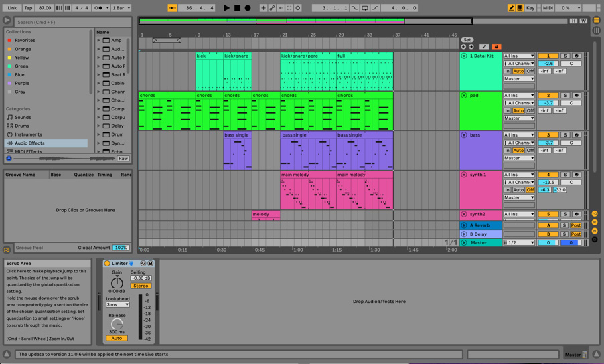The height and width of the screenshot is (364, 604).
Task: Select Instruments category in browser
Action: click(46, 134)
